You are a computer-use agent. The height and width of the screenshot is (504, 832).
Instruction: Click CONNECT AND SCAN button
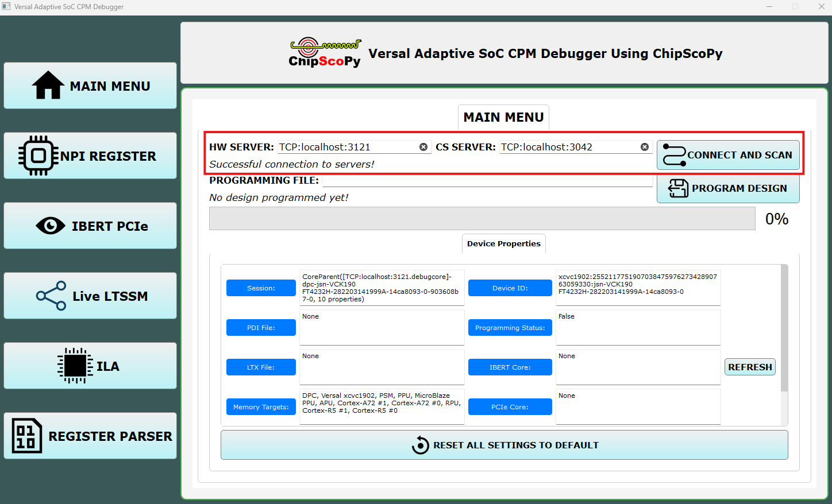[728, 155]
